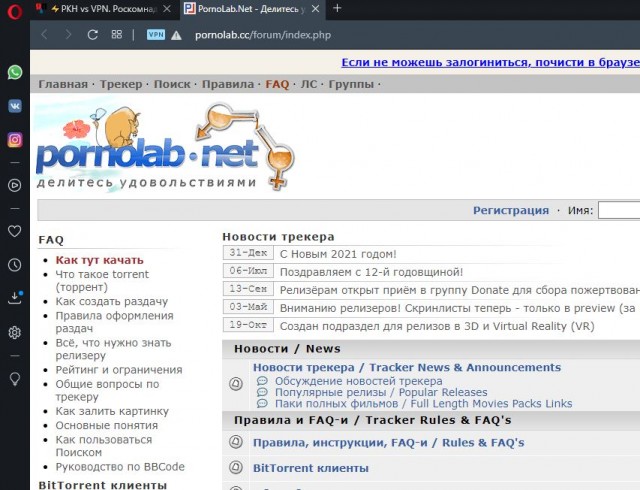Screen dimensions: 640x490
Task: Open the ЛС menu item
Action: 309,84
